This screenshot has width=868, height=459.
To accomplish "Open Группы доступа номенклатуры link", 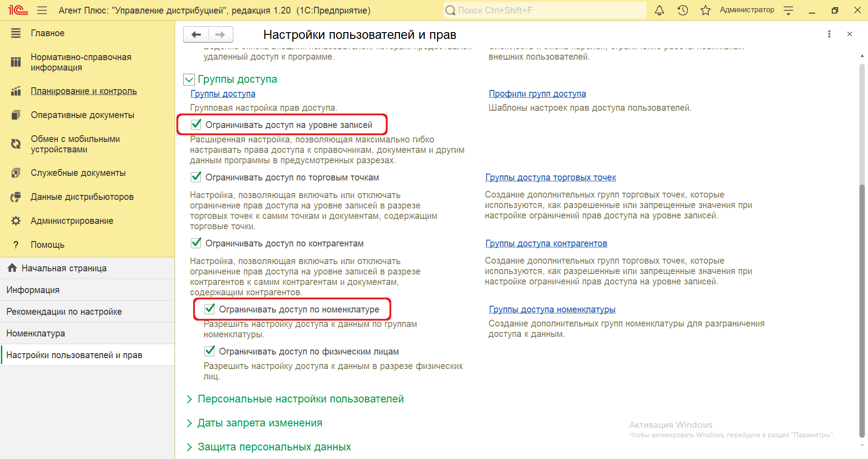I will point(552,309).
